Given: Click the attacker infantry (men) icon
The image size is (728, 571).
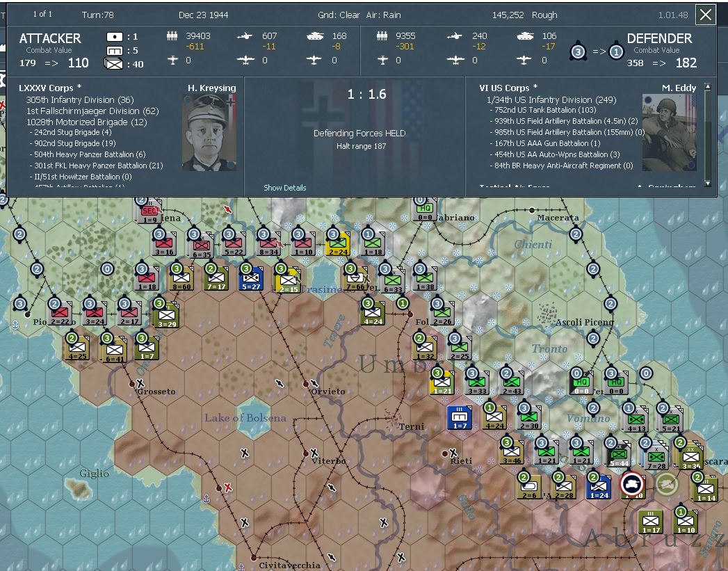Looking at the screenshot, I should [x=172, y=35].
